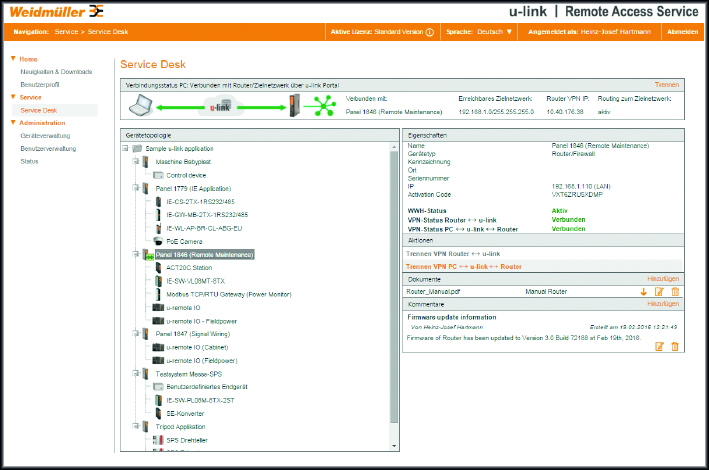The image size is (709, 470).
Task: Click the Control device icon
Action: pos(158,175)
